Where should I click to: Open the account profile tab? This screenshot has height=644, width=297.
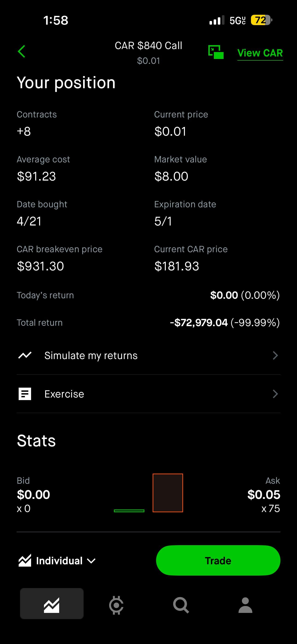[245, 605]
